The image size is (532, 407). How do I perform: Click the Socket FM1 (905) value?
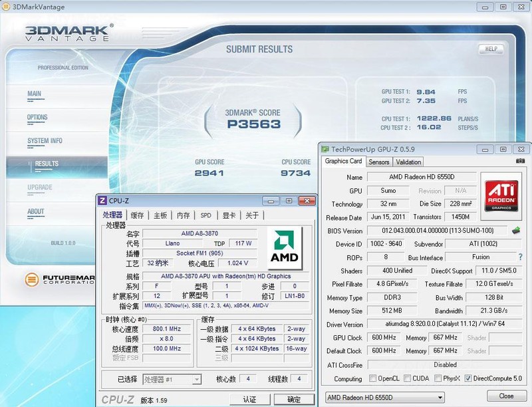(199, 253)
